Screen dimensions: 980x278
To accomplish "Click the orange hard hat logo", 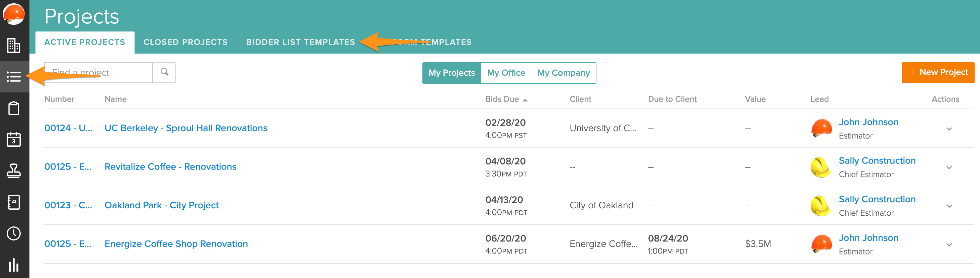I will click(14, 14).
